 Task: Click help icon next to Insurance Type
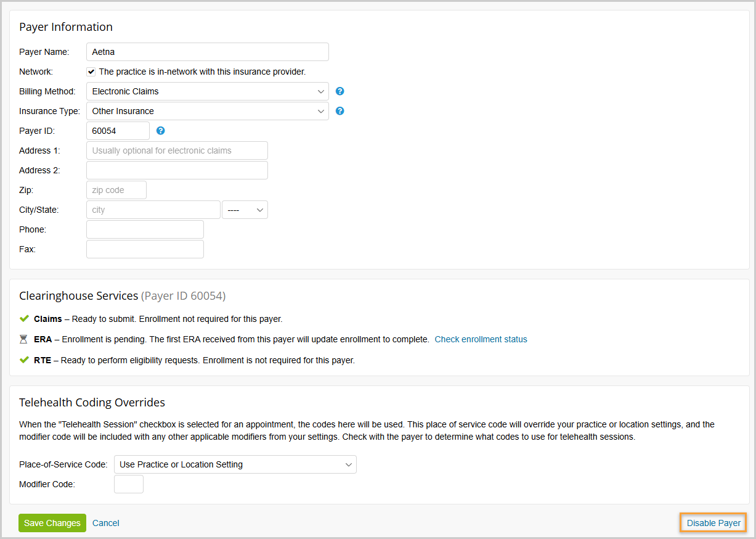339,111
